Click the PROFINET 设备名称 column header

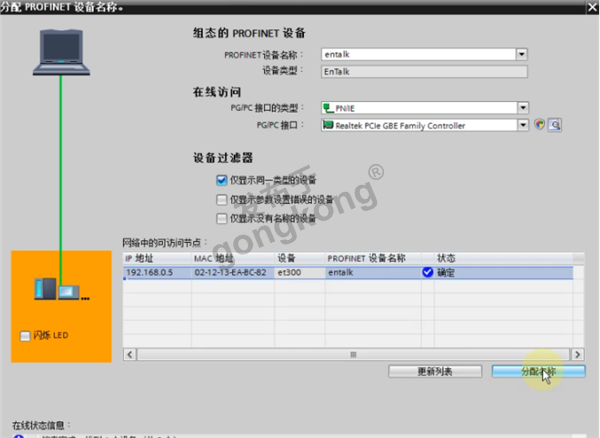373,258
